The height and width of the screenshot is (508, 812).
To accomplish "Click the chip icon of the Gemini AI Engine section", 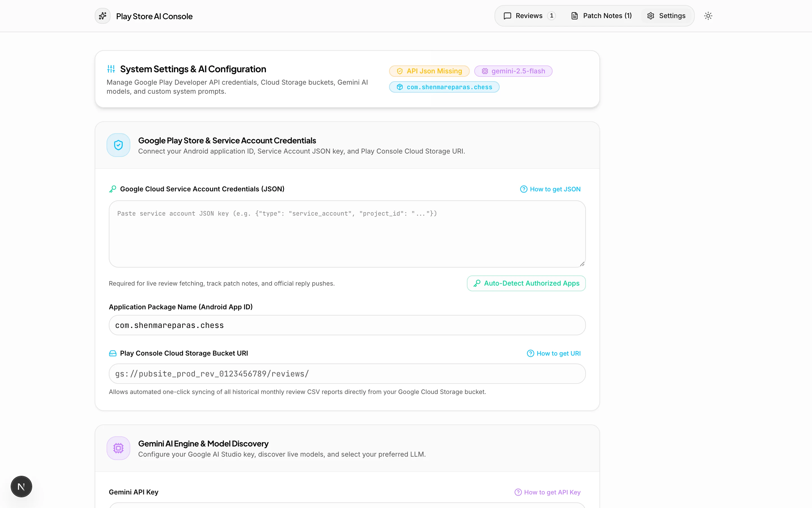I will coord(118,448).
